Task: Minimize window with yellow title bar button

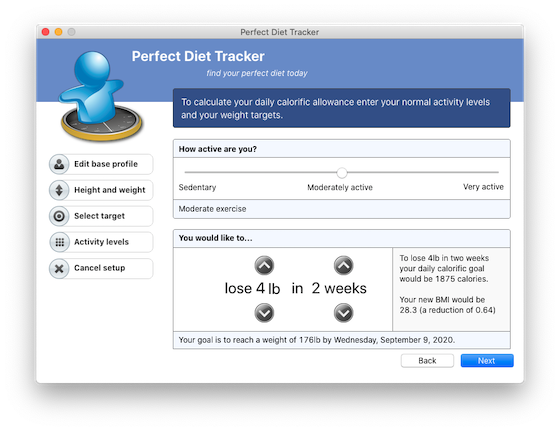Action: (58, 32)
